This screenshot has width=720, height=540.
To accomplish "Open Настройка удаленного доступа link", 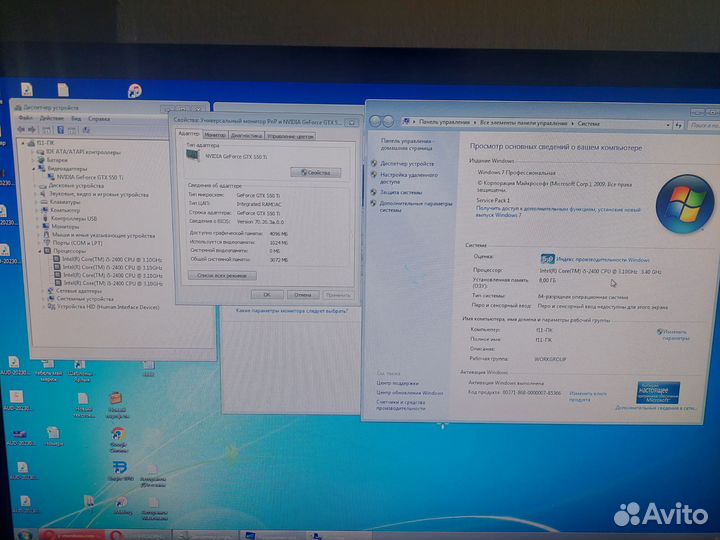I will 409,178.
